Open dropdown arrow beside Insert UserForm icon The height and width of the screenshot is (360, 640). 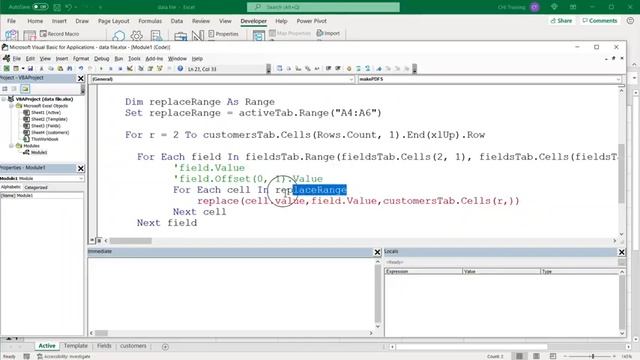point(23,69)
